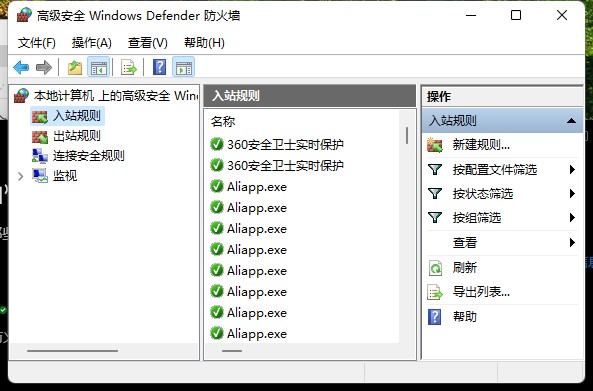Click the 刷新 refresh icon in the actions pane
The image size is (593, 391).
coord(435,268)
